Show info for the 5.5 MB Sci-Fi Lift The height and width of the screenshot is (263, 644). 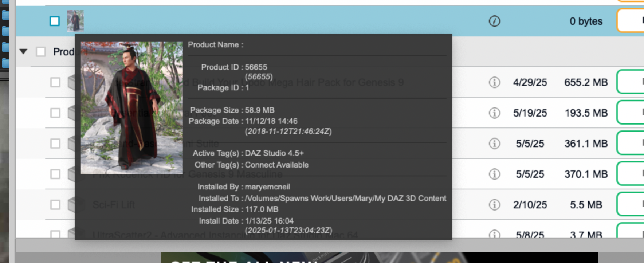point(494,205)
